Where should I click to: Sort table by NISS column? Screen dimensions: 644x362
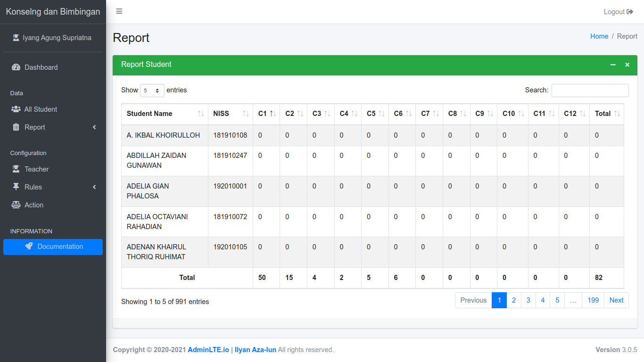(x=231, y=114)
